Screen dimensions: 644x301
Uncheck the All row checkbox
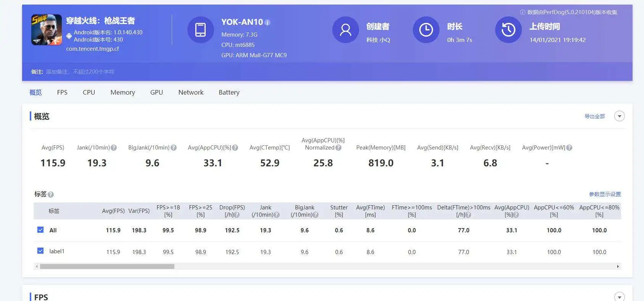click(x=40, y=230)
